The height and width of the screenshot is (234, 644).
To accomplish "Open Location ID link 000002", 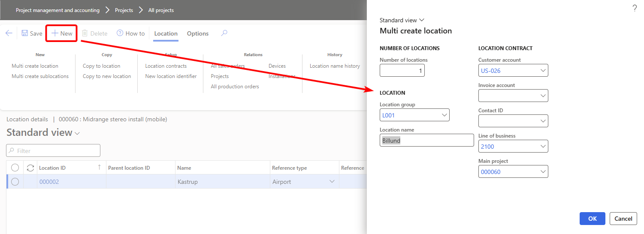I will [49, 182].
